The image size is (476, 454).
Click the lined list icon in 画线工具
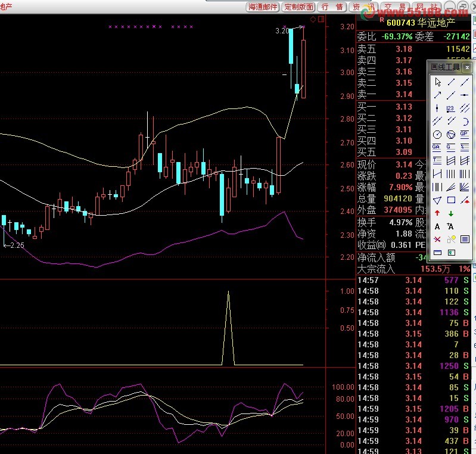465,240
